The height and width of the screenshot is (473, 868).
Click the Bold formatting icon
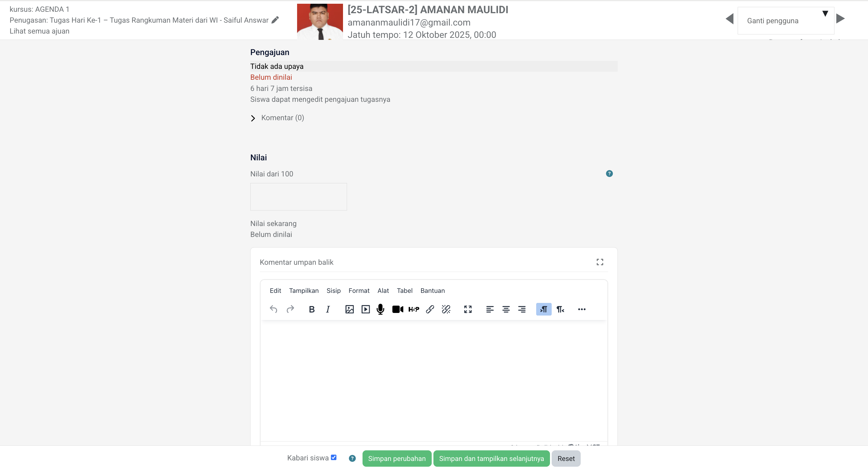pyautogui.click(x=312, y=309)
